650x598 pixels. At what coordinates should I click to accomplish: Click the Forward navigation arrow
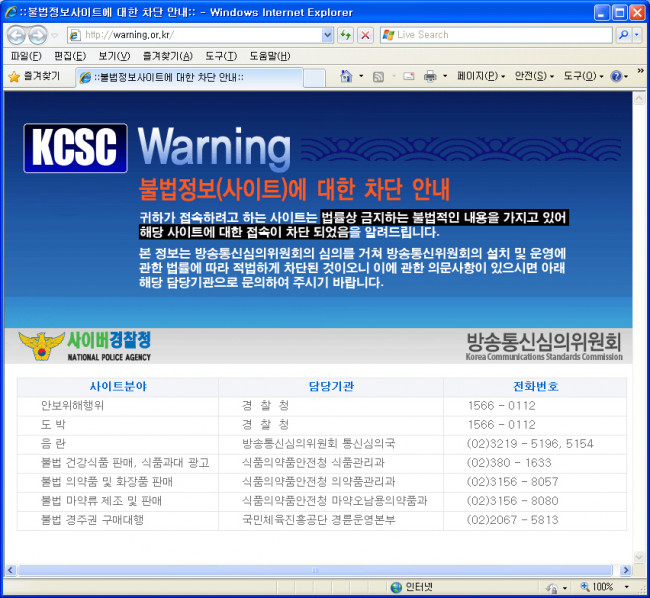pyautogui.click(x=38, y=35)
